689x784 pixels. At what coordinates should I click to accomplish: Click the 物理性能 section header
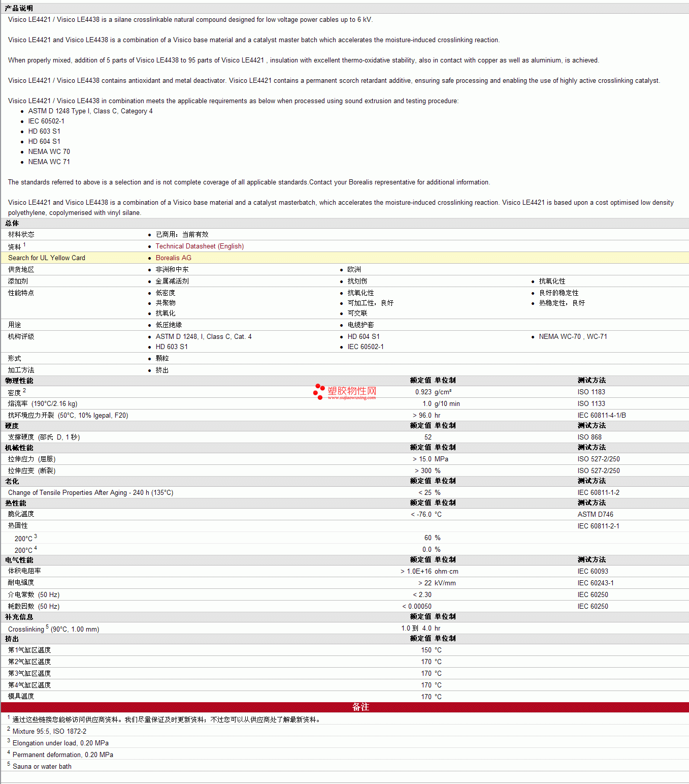[x=19, y=381]
